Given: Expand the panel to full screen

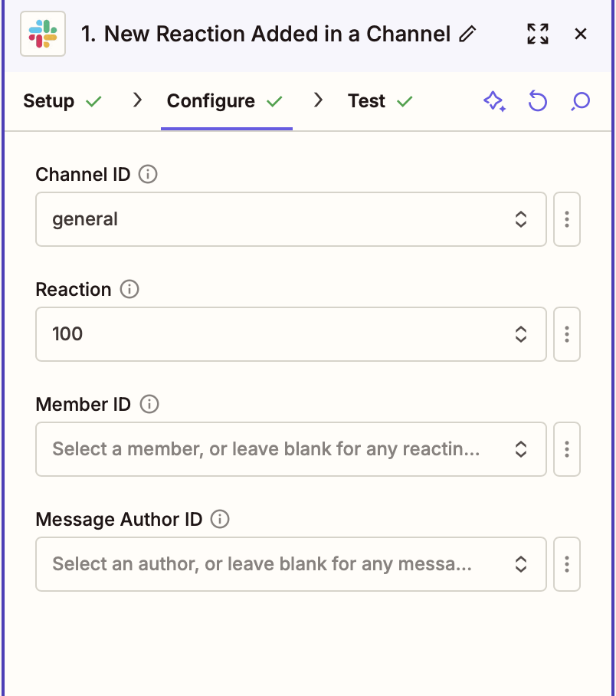Looking at the screenshot, I should (x=538, y=34).
